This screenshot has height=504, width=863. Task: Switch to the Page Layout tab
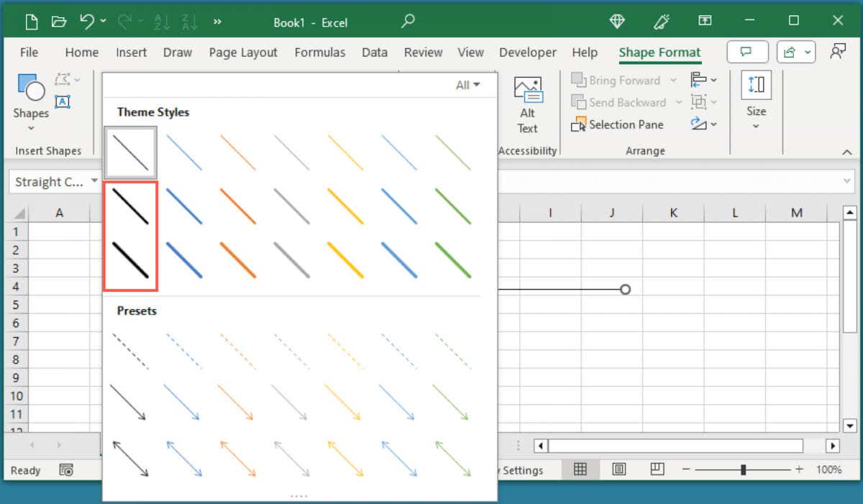243,52
